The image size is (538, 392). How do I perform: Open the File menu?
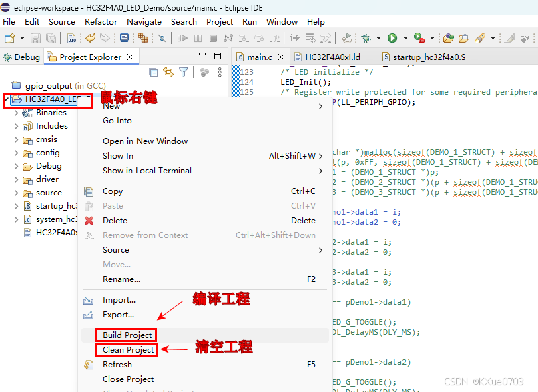[9, 21]
